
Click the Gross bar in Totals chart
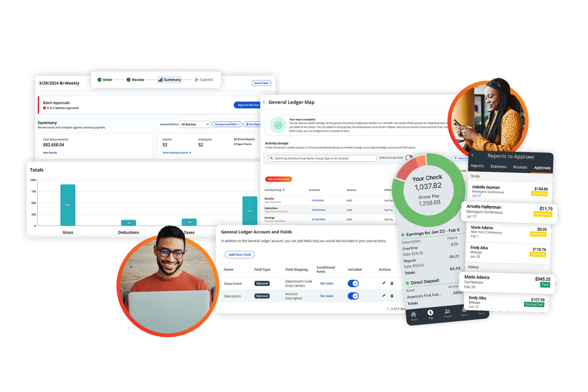[x=68, y=205]
